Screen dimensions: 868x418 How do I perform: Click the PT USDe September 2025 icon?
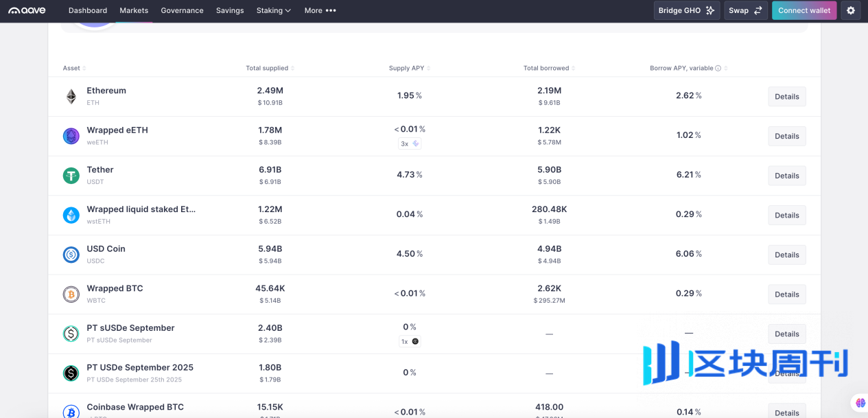click(x=71, y=373)
